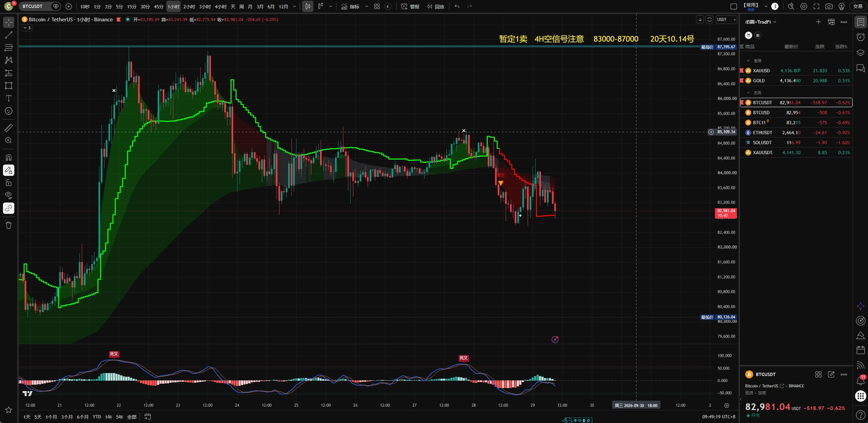Expand the 币圈+TradFi watchlist dropdown
This screenshot has height=423, width=868.
761,22
